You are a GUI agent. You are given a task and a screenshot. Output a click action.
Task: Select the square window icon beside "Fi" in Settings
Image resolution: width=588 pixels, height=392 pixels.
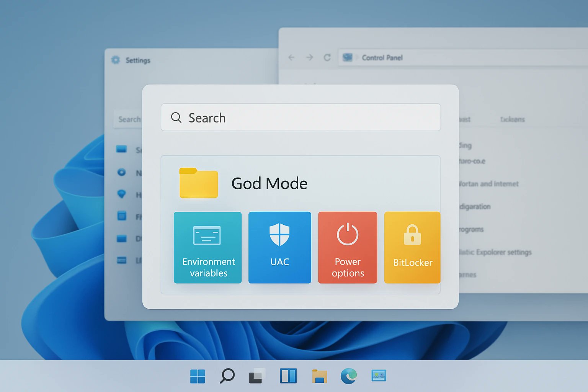(x=121, y=216)
